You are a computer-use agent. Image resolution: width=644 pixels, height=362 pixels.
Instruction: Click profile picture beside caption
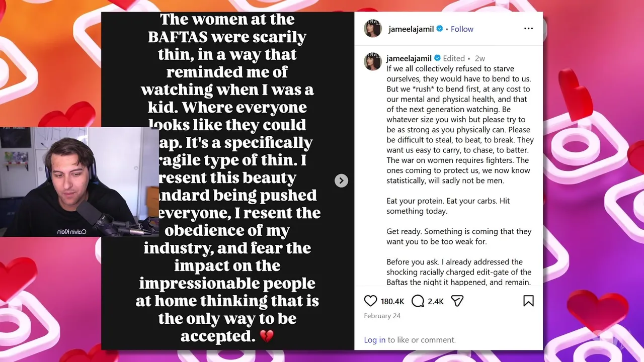[x=373, y=62]
